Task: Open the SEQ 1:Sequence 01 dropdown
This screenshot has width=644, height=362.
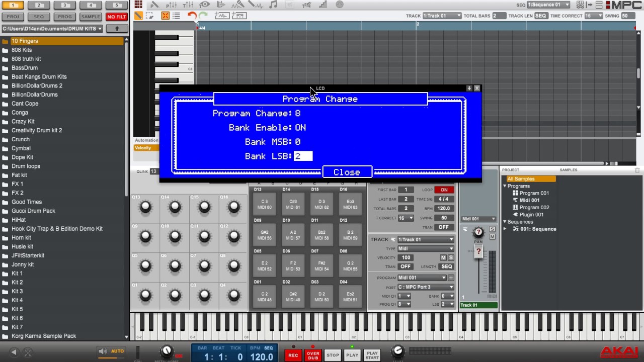Action: pyautogui.click(x=548, y=5)
